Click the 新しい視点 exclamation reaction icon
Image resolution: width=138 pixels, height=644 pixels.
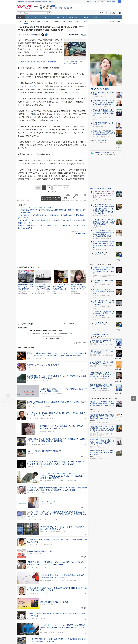pyautogui.click(x=83, y=197)
